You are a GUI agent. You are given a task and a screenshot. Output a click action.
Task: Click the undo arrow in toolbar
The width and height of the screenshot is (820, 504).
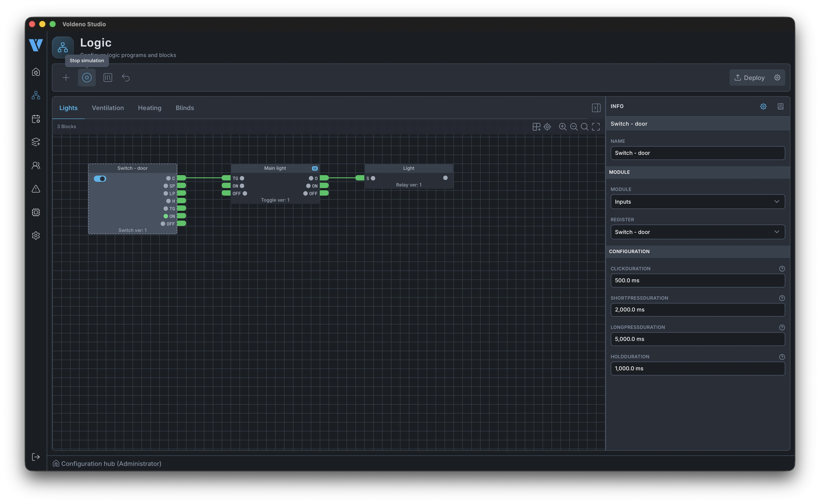[126, 78]
